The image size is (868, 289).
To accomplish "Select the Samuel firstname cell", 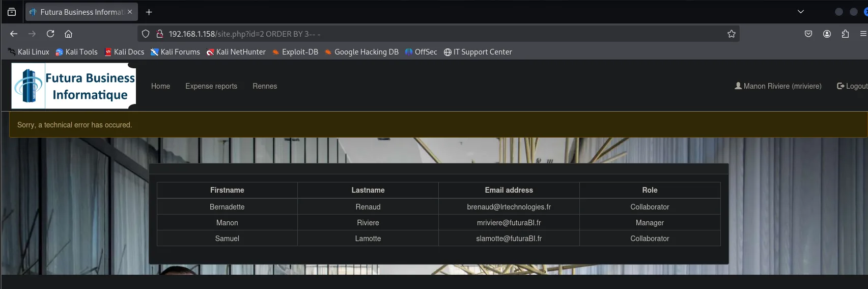I will [x=227, y=239].
